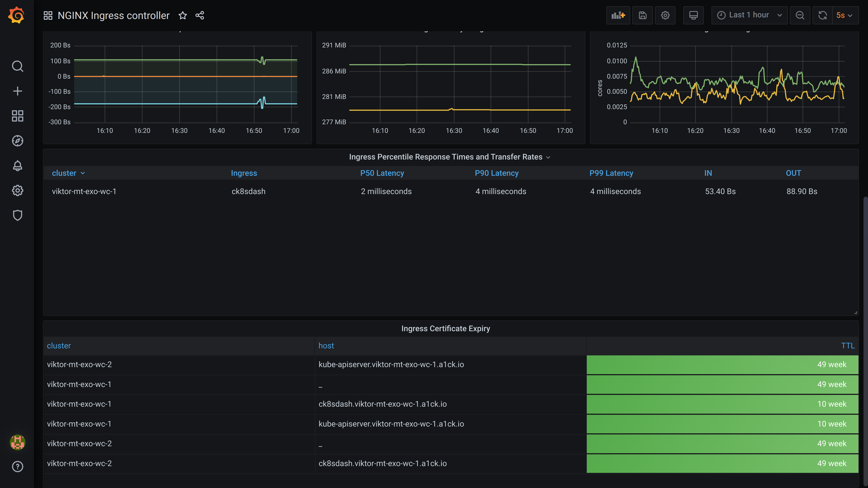Click the green line in memory graph
The width and height of the screenshot is (868, 488).
pyautogui.click(x=460, y=64)
